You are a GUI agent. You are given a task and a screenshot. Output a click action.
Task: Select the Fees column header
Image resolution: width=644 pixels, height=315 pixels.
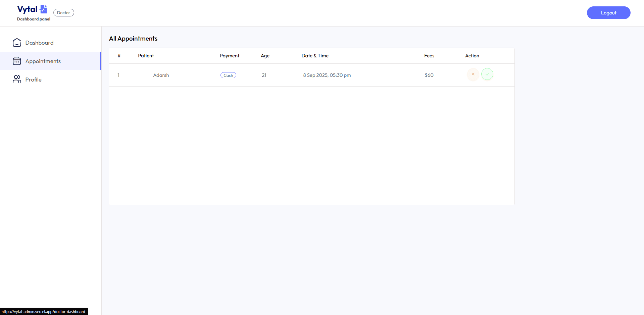click(x=429, y=56)
